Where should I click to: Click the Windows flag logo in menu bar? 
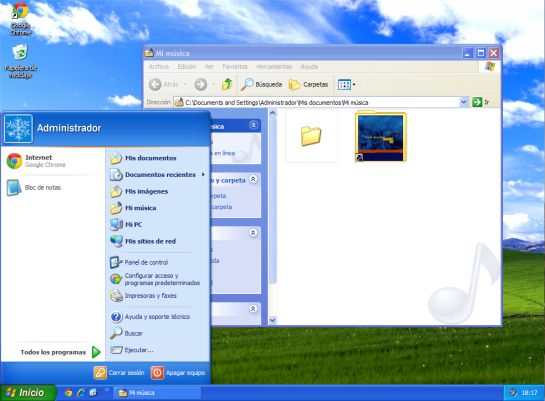click(x=490, y=66)
